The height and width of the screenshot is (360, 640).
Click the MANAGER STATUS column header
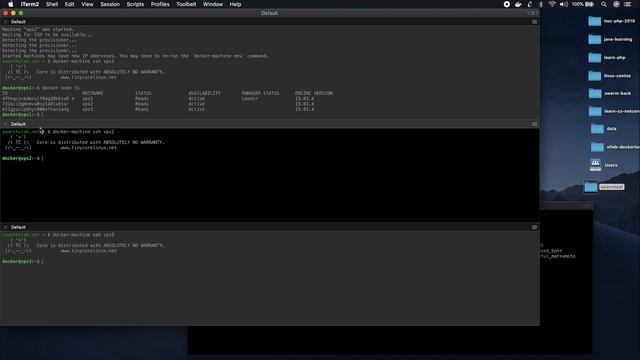click(x=260, y=93)
